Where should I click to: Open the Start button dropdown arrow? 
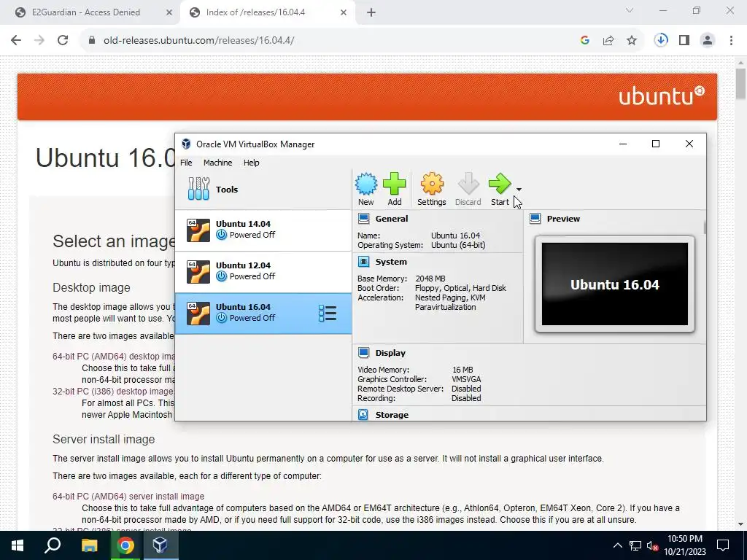[519, 190]
